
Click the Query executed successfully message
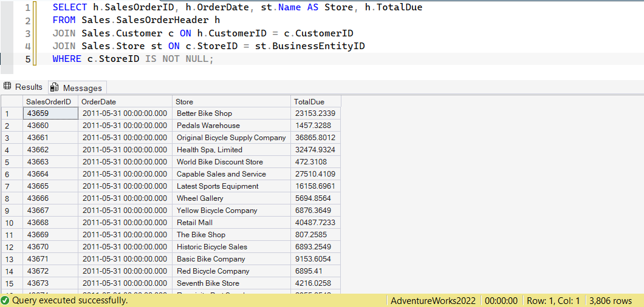click(70, 300)
